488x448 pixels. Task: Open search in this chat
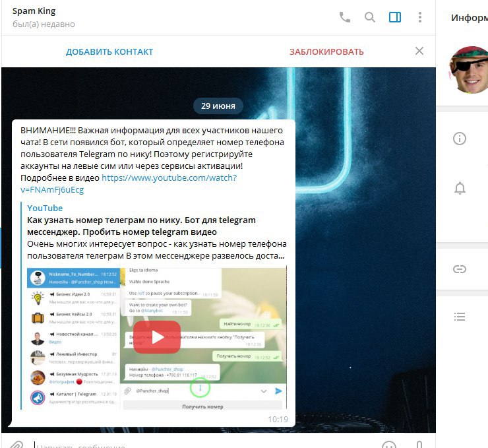(x=370, y=17)
